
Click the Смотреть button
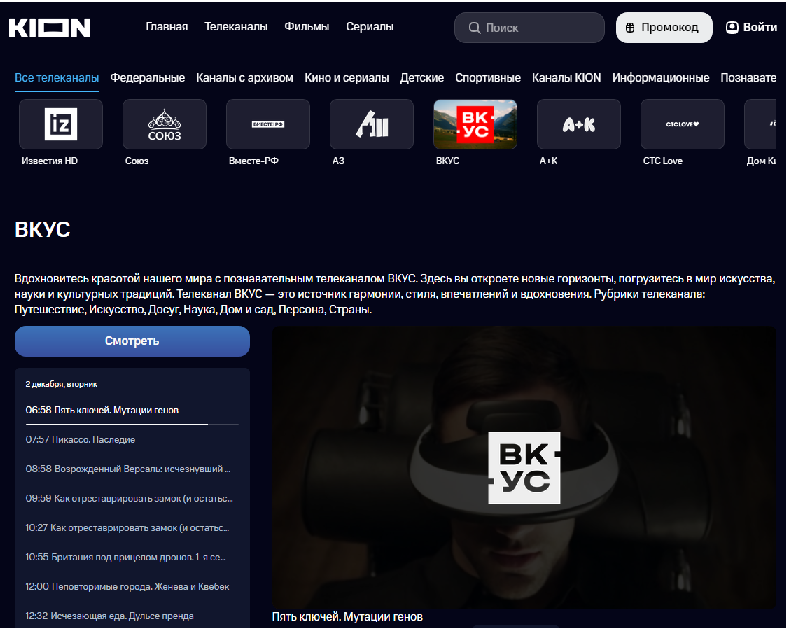[x=132, y=341]
